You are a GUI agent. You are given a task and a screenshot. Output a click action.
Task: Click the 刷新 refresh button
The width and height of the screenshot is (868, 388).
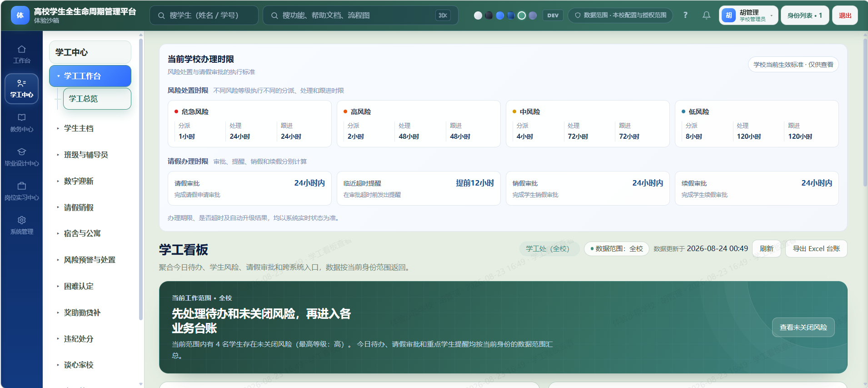[x=767, y=248]
